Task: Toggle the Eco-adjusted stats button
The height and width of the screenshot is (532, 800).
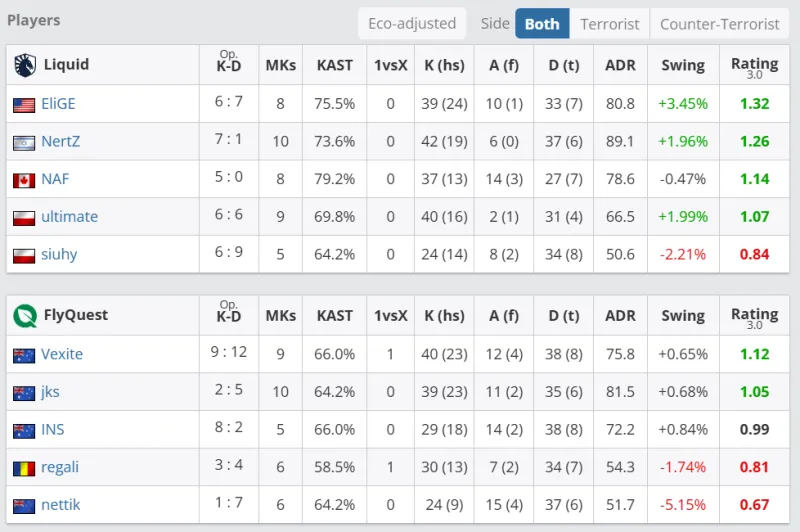Action: [412, 24]
